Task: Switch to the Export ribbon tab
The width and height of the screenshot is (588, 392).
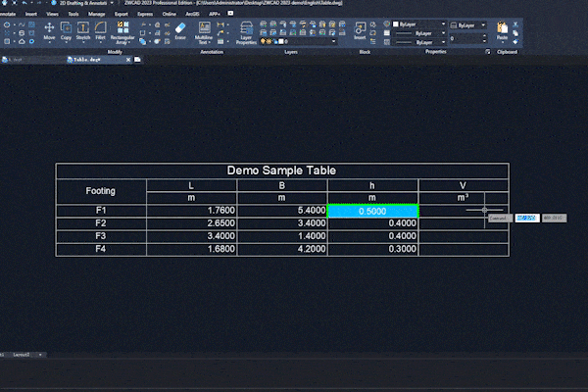Action: (x=122, y=14)
